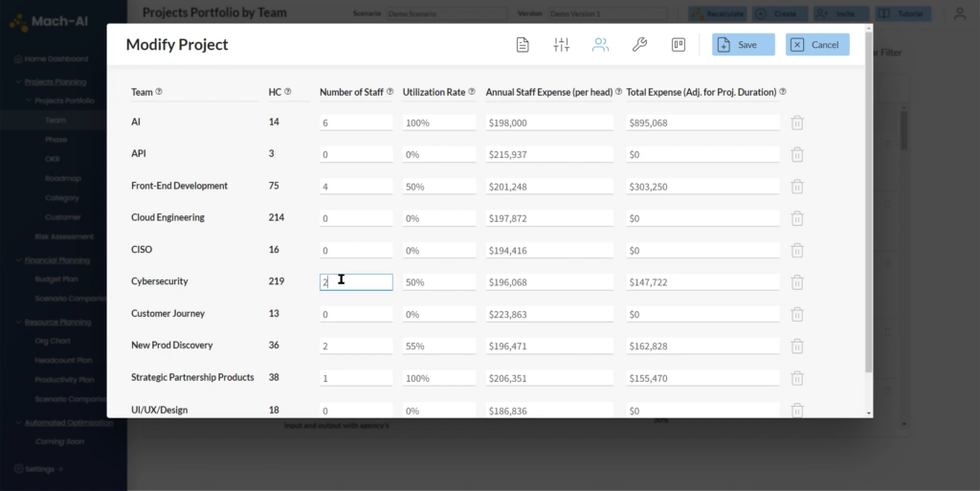The width and height of the screenshot is (980, 491).
Task: Edit AI Number of Staff field
Action: pos(356,123)
